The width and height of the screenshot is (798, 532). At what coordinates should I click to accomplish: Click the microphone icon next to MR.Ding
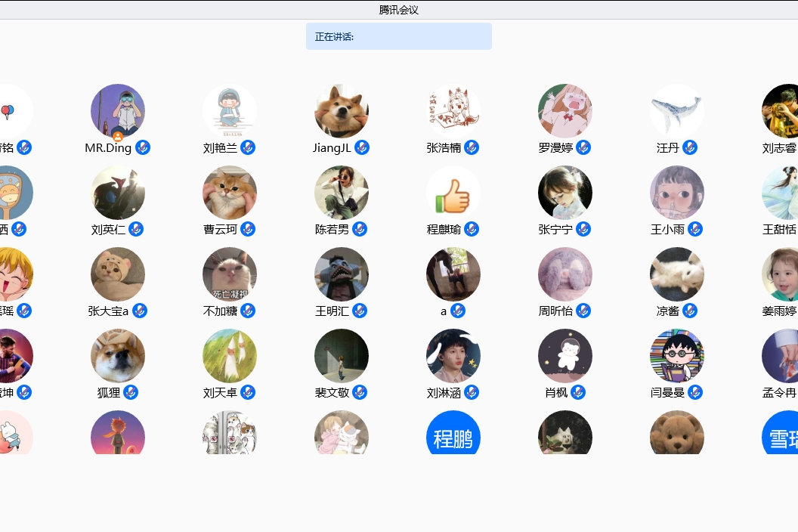(x=143, y=147)
